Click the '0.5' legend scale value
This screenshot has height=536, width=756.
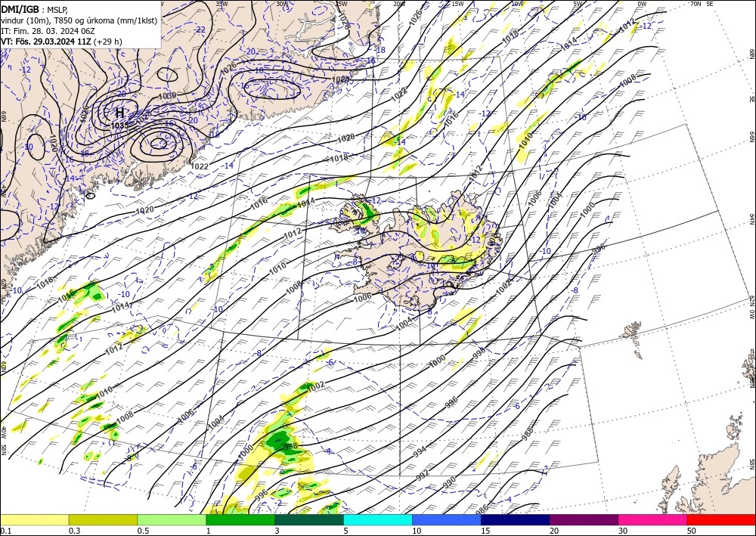[143, 531]
